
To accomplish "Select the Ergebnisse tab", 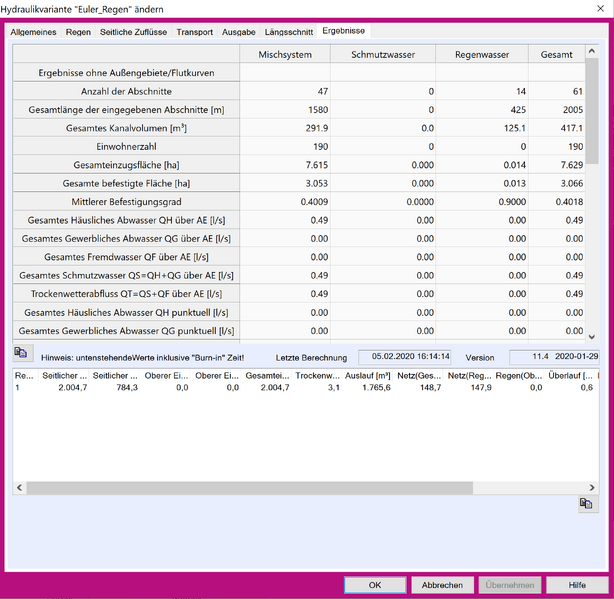I will point(343,31).
